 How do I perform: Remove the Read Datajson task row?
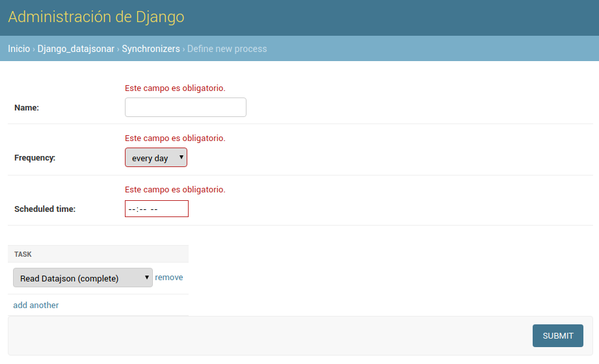pyautogui.click(x=169, y=278)
